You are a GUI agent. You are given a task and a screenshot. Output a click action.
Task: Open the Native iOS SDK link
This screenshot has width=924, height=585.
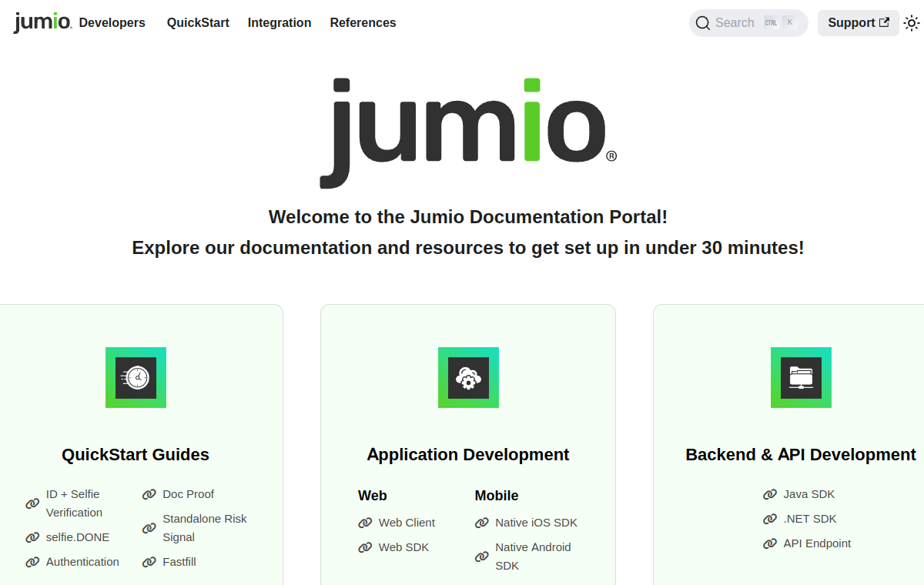[x=536, y=523]
